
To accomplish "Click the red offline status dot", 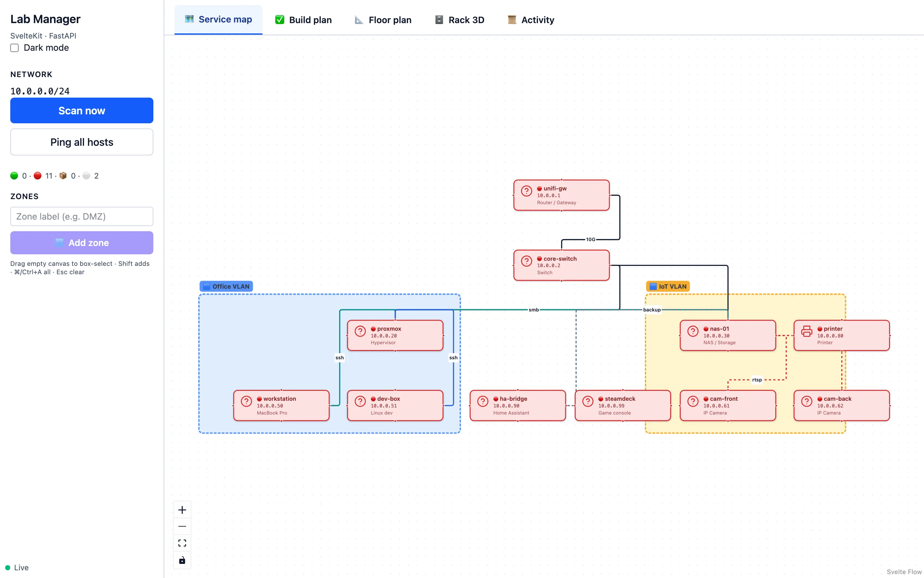I will point(38,175).
